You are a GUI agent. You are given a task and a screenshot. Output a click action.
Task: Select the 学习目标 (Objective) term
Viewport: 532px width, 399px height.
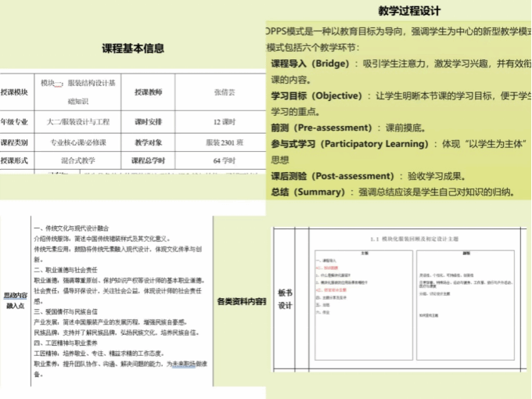(x=317, y=95)
